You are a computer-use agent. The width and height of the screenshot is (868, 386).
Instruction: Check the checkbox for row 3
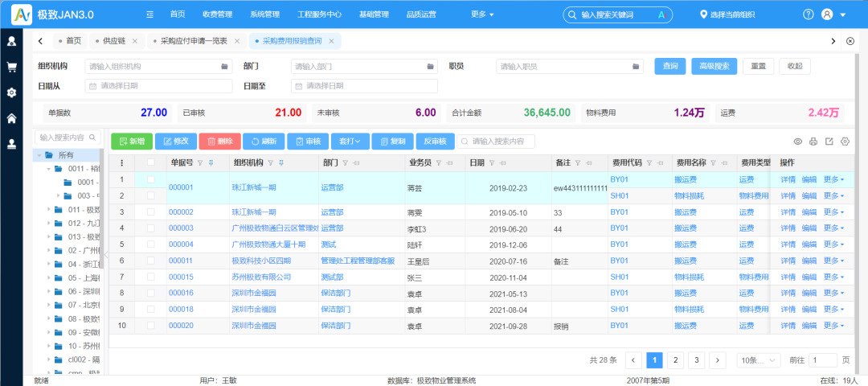point(150,212)
